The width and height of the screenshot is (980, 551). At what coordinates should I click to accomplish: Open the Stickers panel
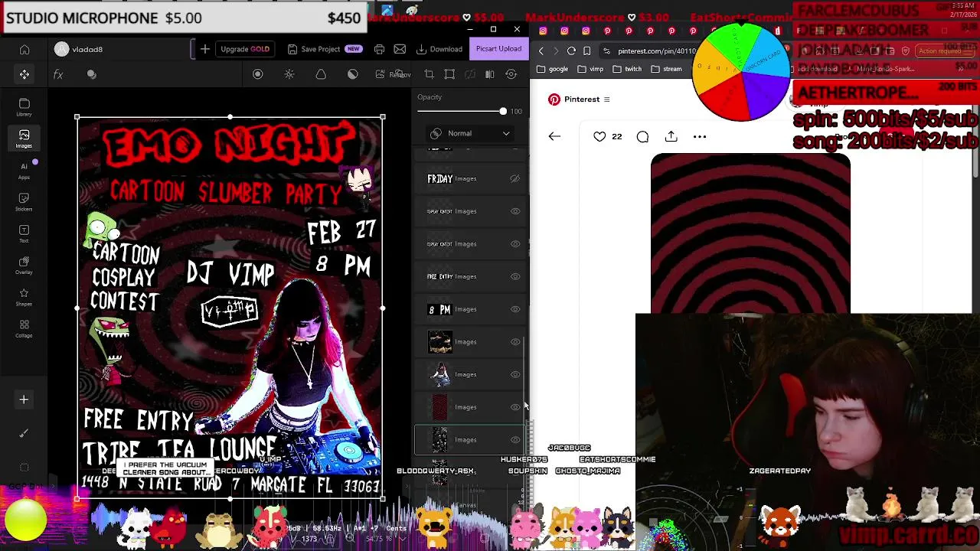click(24, 202)
